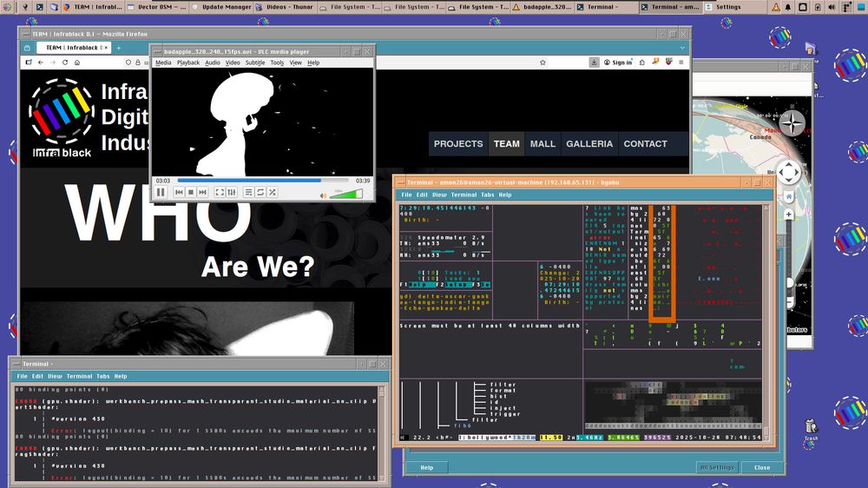Open VLC extended settings panel

click(x=232, y=192)
